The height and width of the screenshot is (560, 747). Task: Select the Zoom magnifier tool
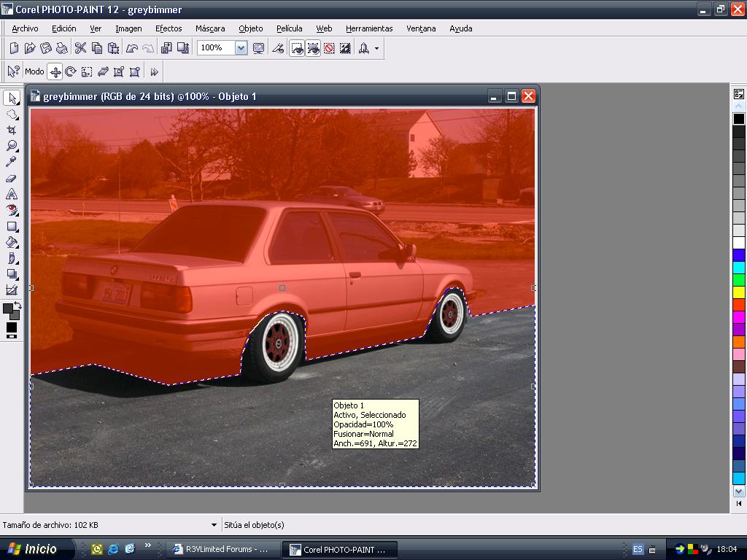[x=12, y=146]
